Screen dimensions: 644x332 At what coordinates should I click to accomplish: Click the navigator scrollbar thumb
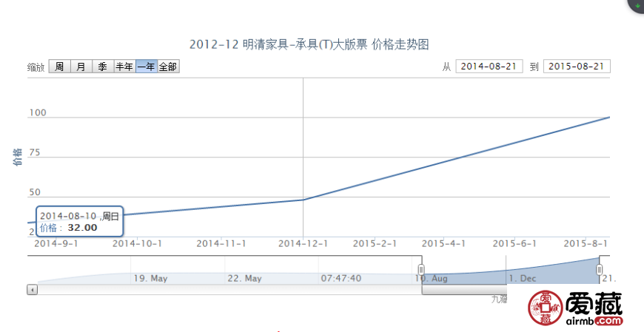(x=464, y=290)
